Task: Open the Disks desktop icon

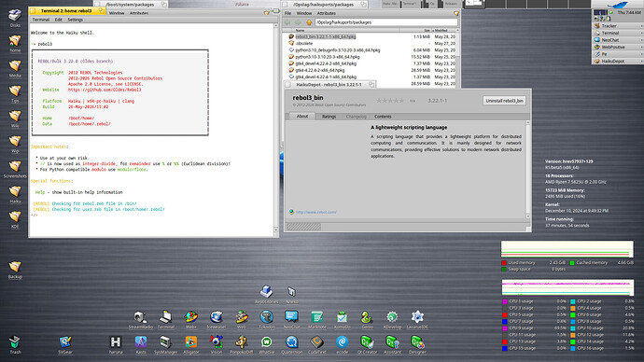Action: [15, 16]
